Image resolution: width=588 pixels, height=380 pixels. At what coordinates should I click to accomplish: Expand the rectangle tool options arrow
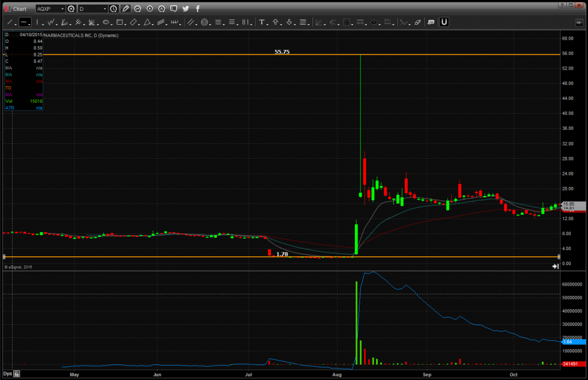(126, 22)
